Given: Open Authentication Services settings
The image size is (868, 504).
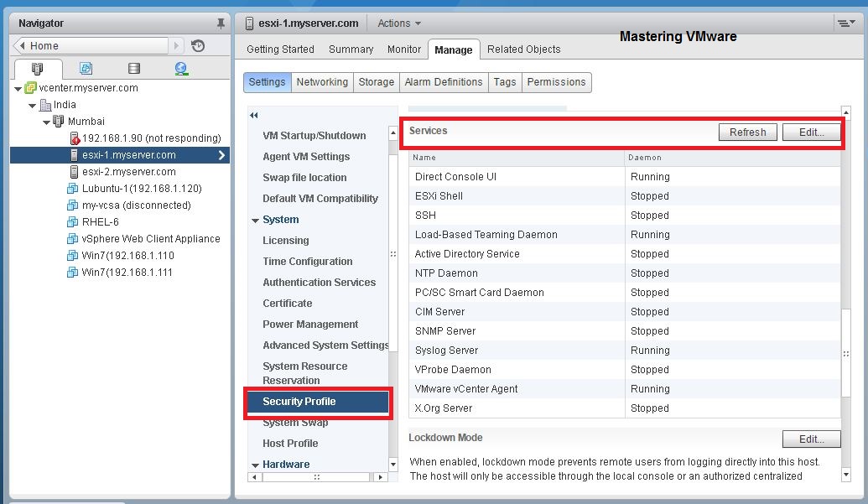Looking at the screenshot, I should [x=319, y=282].
